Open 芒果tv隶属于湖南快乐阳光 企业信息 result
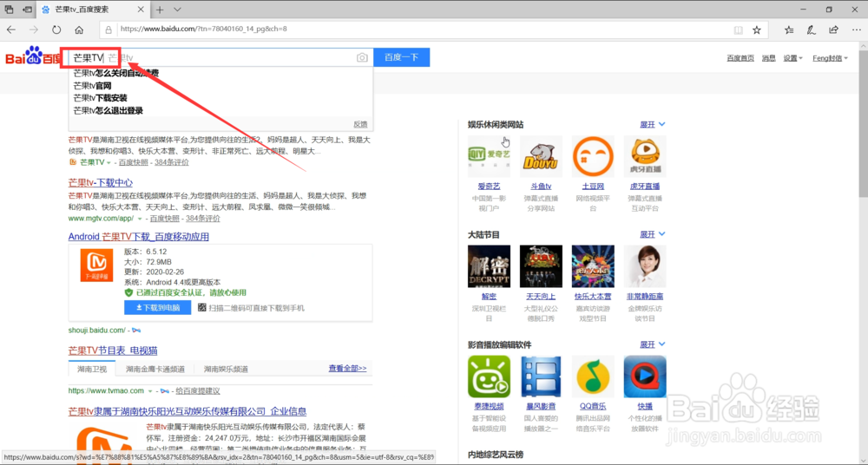The image size is (868, 465). click(x=187, y=412)
